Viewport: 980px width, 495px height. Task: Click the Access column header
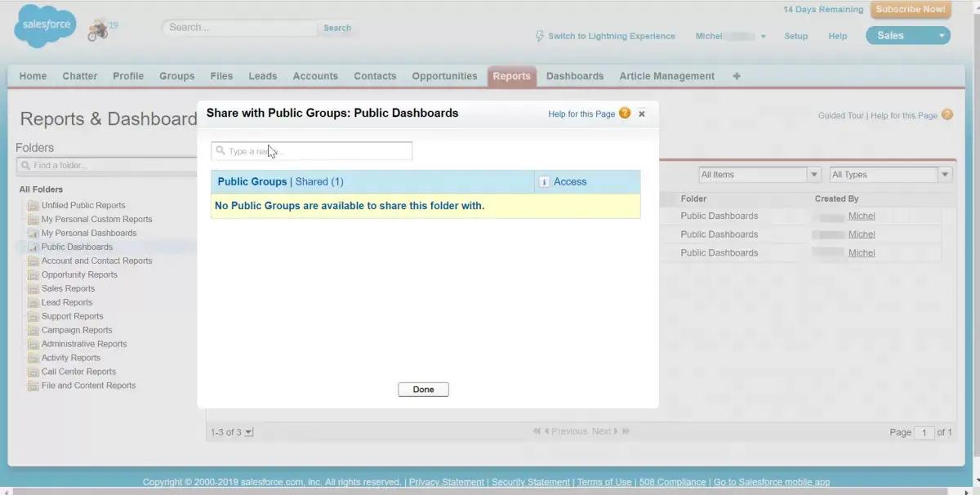570,182
